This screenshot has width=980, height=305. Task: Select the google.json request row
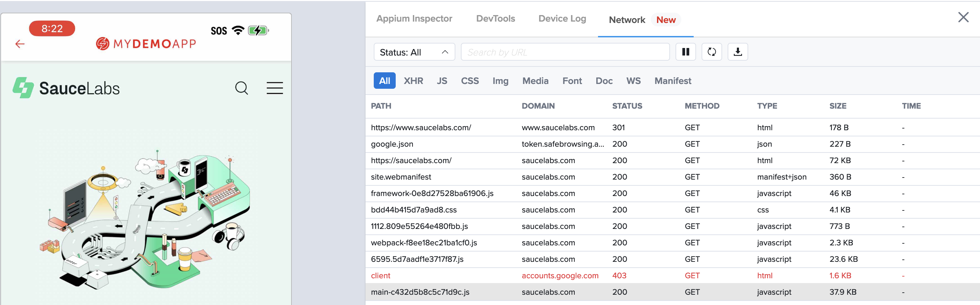(x=672, y=144)
